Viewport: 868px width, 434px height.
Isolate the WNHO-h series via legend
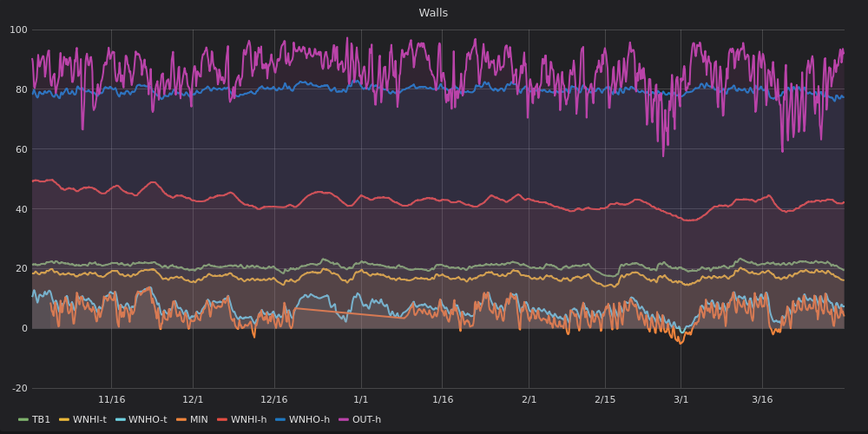point(309,420)
